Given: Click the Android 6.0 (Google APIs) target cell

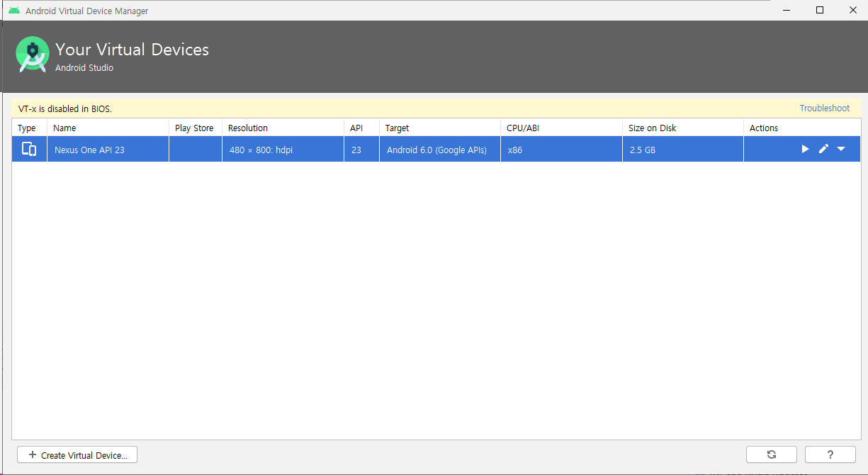Looking at the screenshot, I should point(436,150).
